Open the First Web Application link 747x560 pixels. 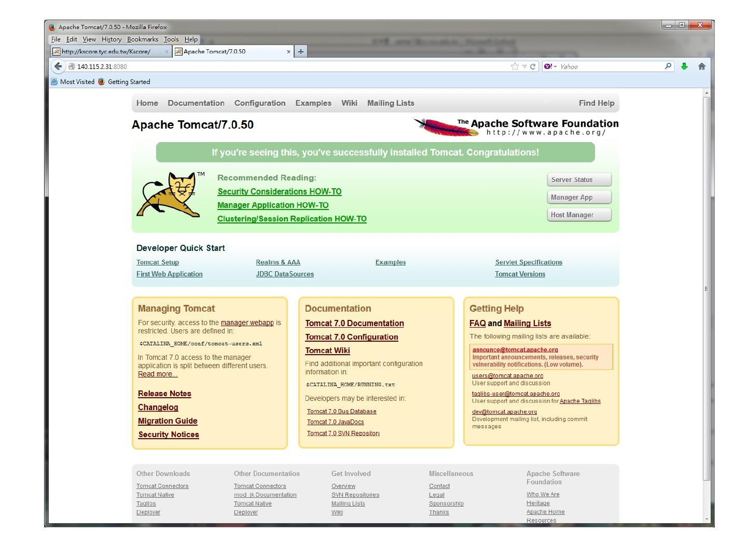click(x=170, y=274)
